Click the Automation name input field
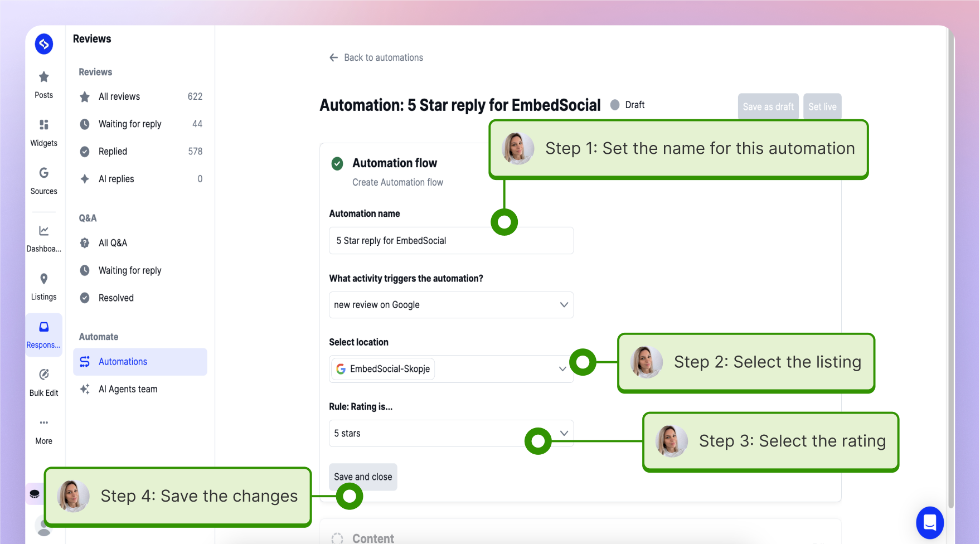The image size is (980, 544). (451, 241)
